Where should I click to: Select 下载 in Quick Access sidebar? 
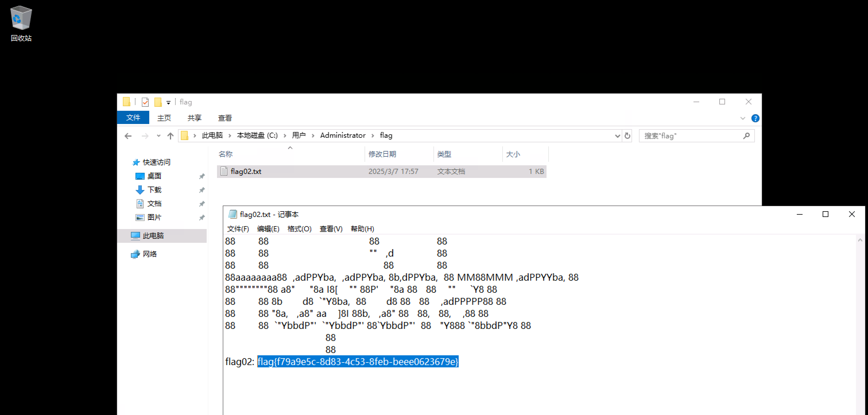(x=154, y=190)
